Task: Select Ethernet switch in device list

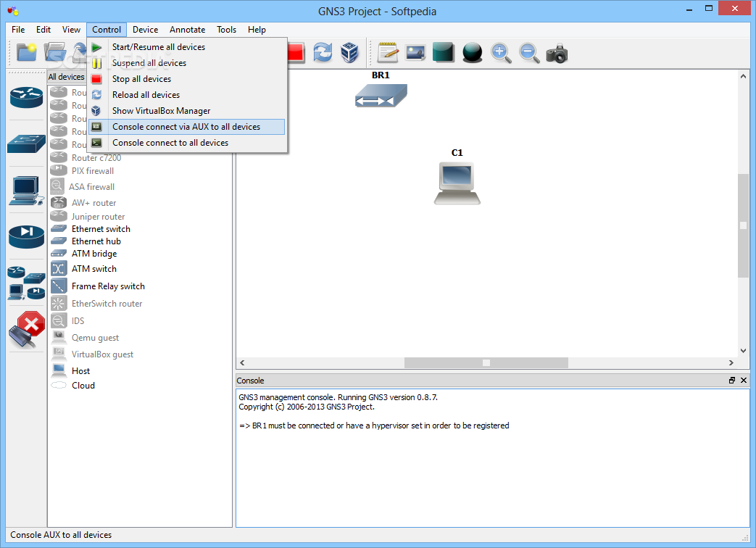Action: coord(101,229)
